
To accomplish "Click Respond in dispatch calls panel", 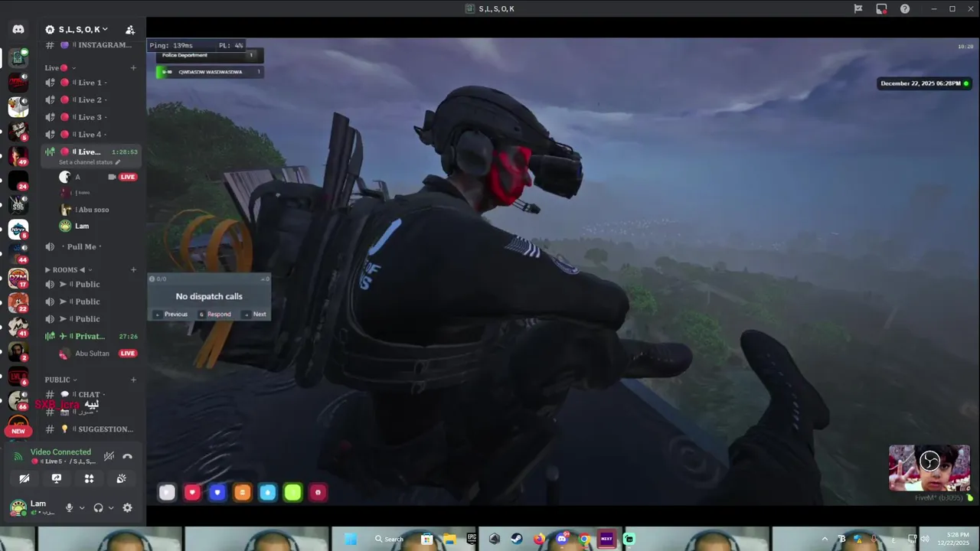I will (215, 314).
